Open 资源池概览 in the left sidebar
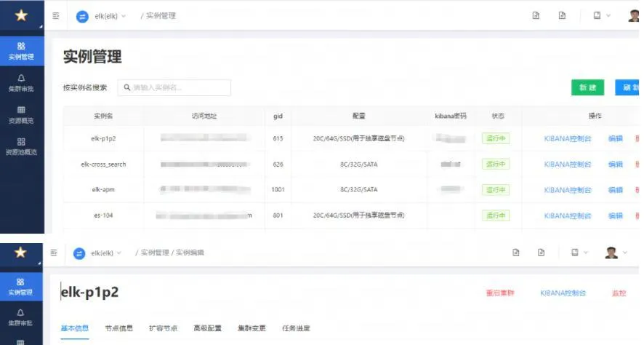The image size is (644, 345). (21, 146)
